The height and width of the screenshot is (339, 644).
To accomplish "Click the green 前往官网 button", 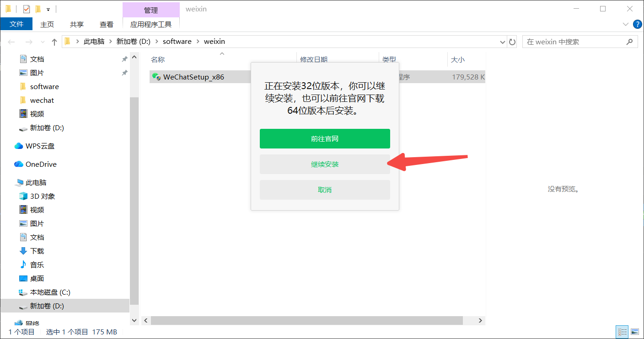I will click(325, 138).
